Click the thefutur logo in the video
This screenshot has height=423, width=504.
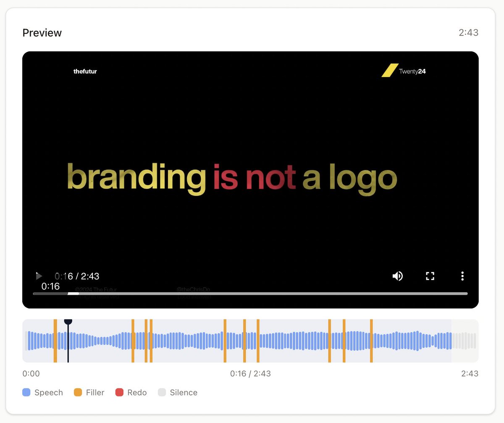click(x=85, y=71)
